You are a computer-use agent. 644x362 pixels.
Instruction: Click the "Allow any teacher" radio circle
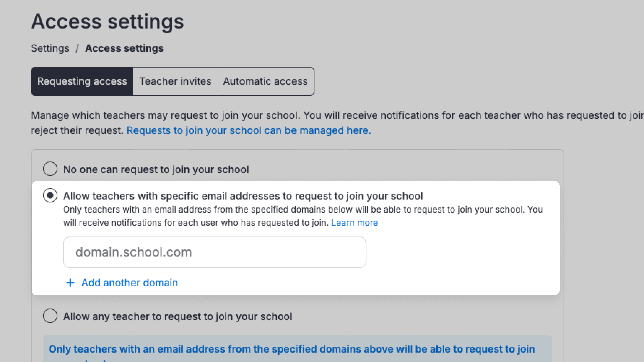pyautogui.click(x=50, y=316)
